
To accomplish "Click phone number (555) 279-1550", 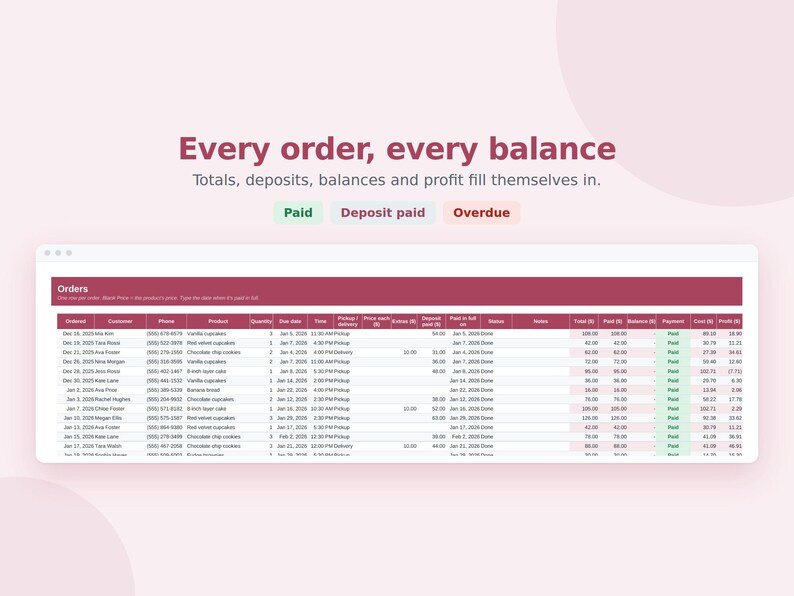I will [x=165, y=352].
